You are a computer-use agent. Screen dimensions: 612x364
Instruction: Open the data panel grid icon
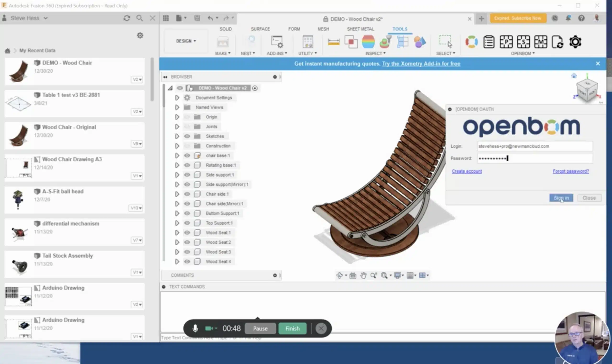click(166, 18)
